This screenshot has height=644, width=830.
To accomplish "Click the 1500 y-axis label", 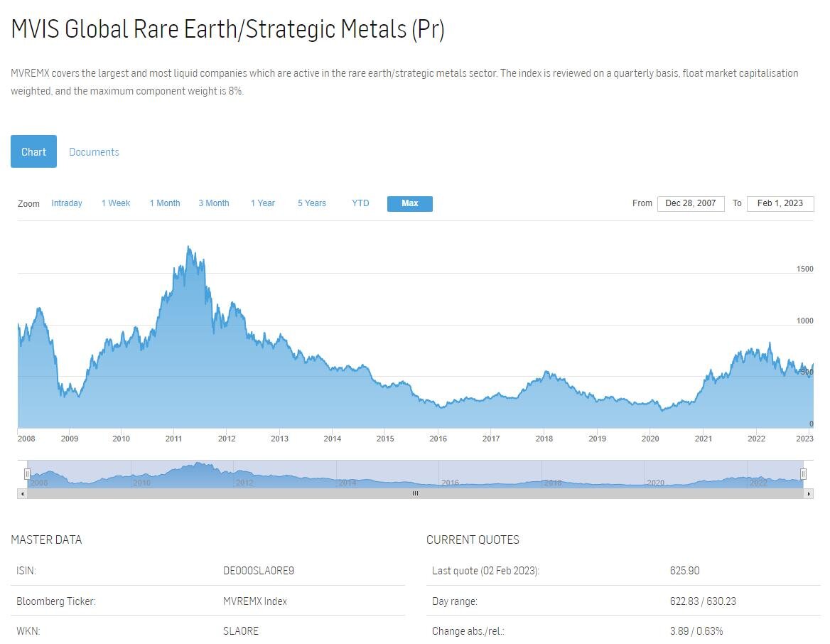I will [804, 269].
